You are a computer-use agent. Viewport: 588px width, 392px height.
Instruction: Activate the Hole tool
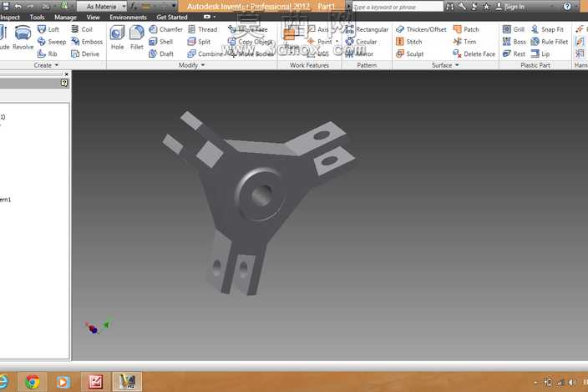[x=117, y=38]
